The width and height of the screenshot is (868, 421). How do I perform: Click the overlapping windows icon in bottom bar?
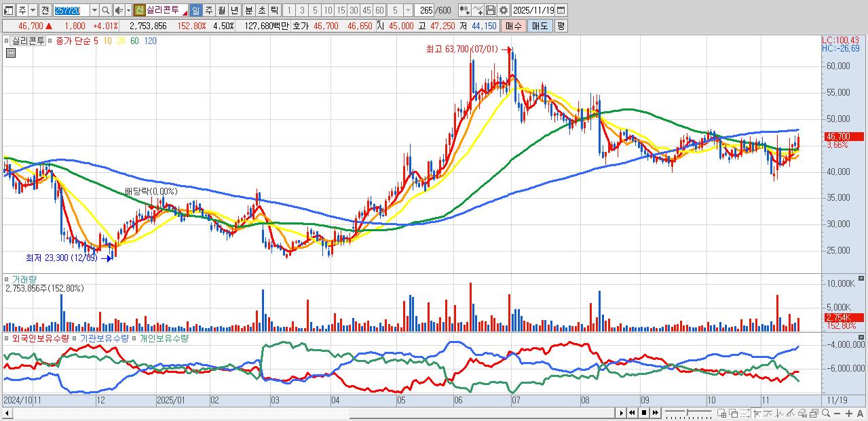tap(734, 414)
